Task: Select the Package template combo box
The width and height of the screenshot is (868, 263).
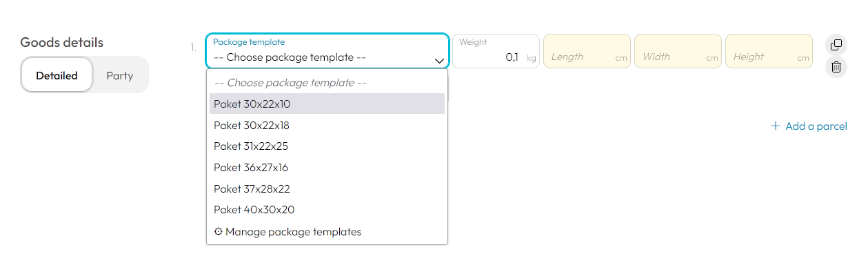Action: [x=327, y=51]
